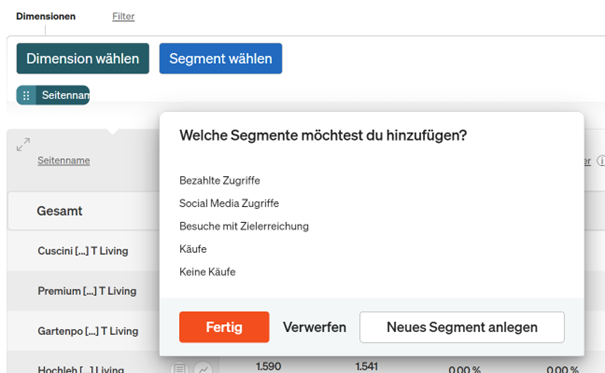605x373 pixels.
Task: Select the Bezahlte Zugriffe segment
Action: pos(220,181)
